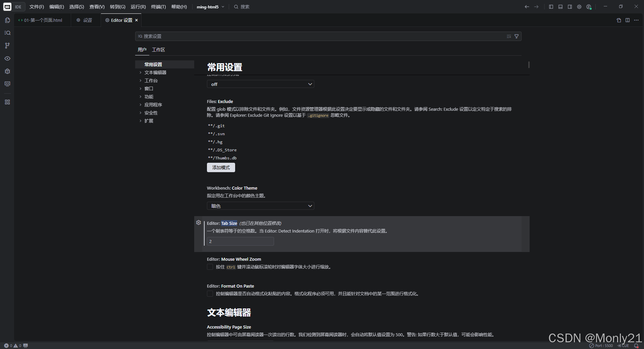Open the ming-html5 project dropdown
This screenshot has width=644, height=349.
pos(211,7)
